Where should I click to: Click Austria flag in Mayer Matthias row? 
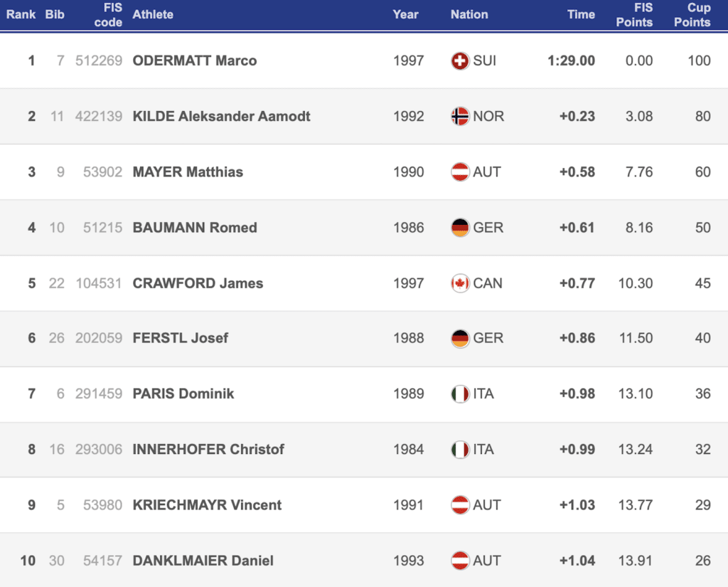pos(460,172)
